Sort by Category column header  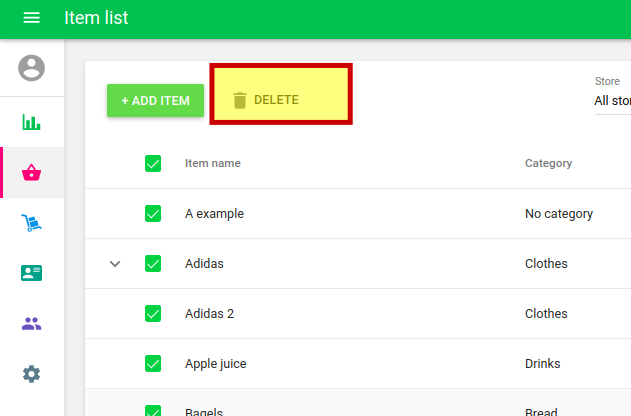548,163
